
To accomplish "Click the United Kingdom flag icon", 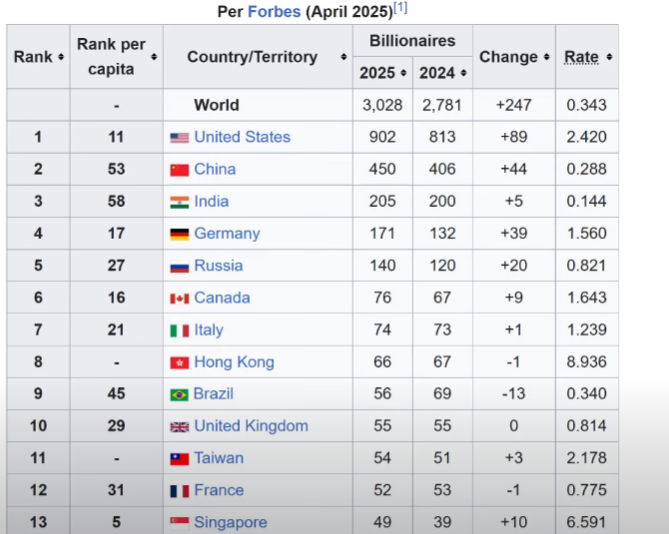I will point(179,426).
